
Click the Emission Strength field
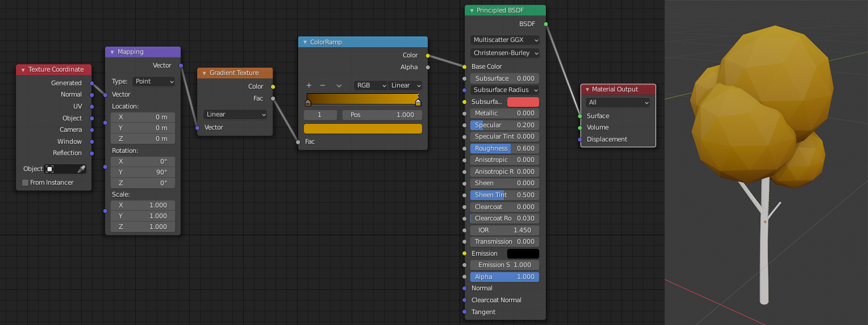coord(505,265)
